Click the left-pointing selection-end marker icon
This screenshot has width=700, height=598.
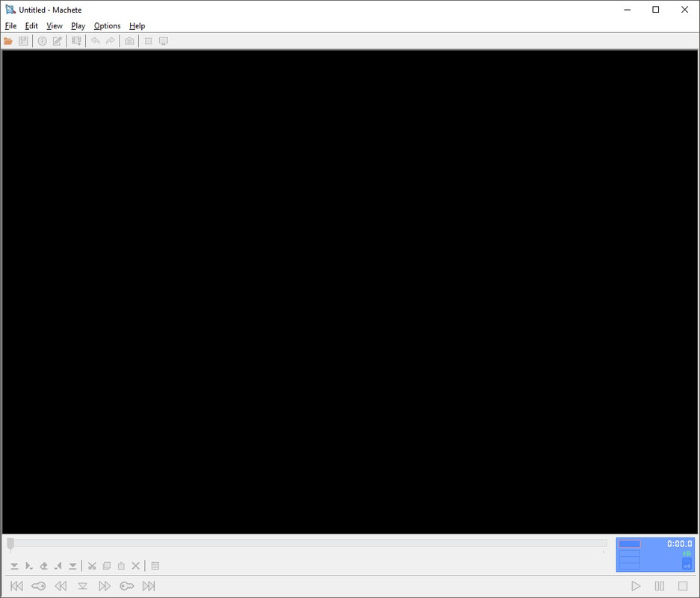coord(58,566)
